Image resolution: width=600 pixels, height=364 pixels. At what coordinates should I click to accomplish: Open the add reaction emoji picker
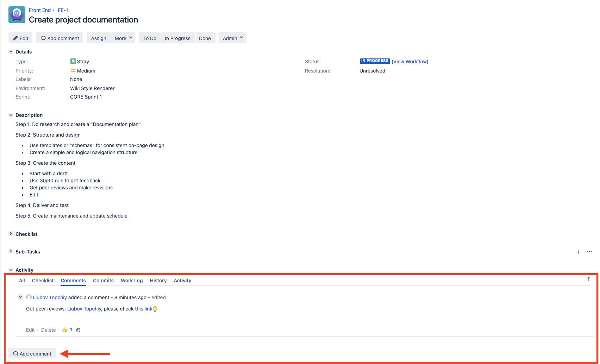78,330
